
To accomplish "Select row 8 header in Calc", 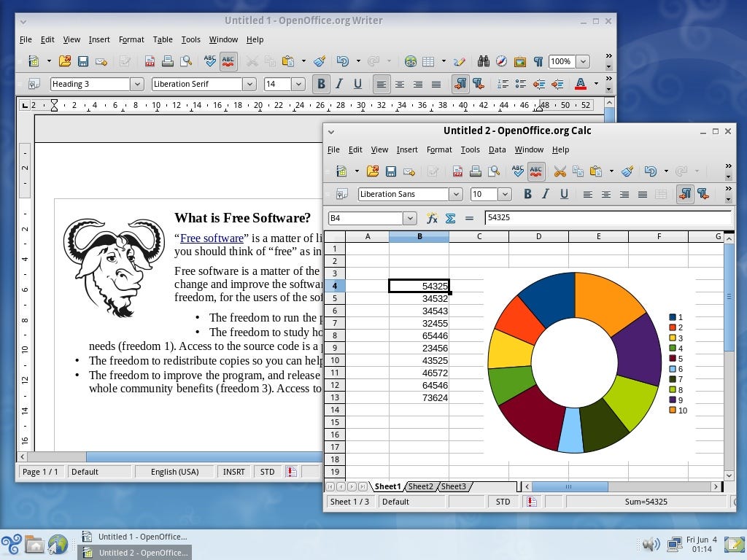I will [335, 335].
